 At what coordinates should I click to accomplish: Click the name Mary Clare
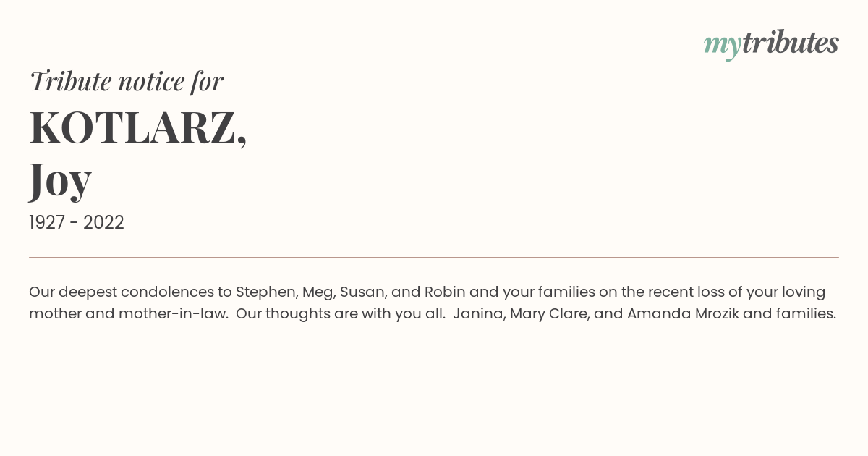[x=548, y=314]
